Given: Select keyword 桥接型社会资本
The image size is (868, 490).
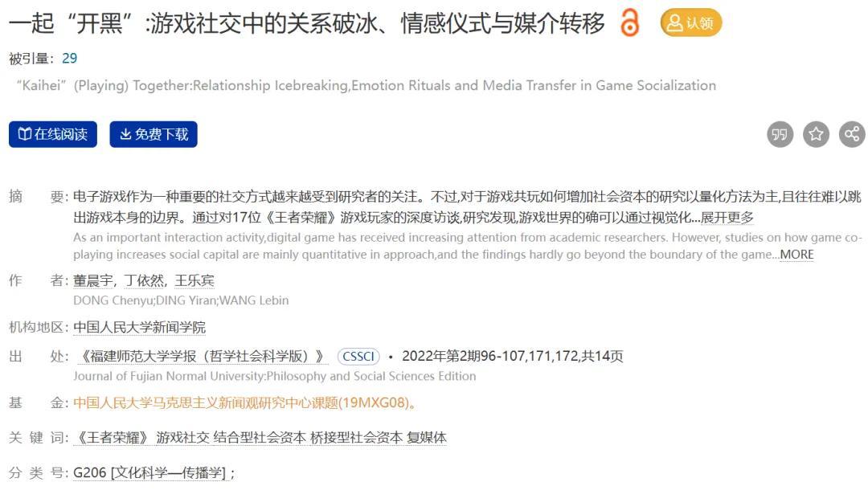Looking at the screenshot, I should coord(357,438).
